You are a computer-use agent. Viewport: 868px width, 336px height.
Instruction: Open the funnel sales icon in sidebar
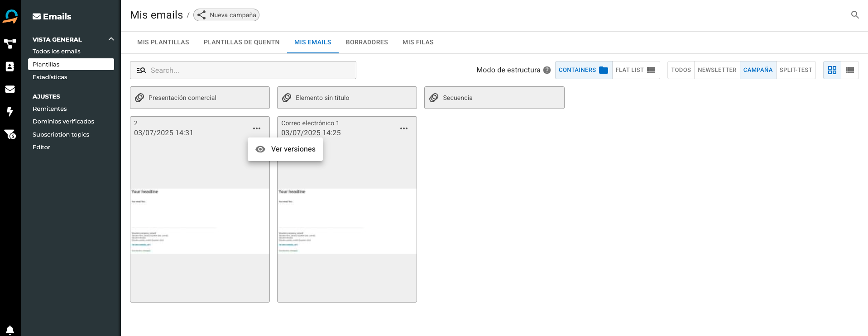coord(10,134)
